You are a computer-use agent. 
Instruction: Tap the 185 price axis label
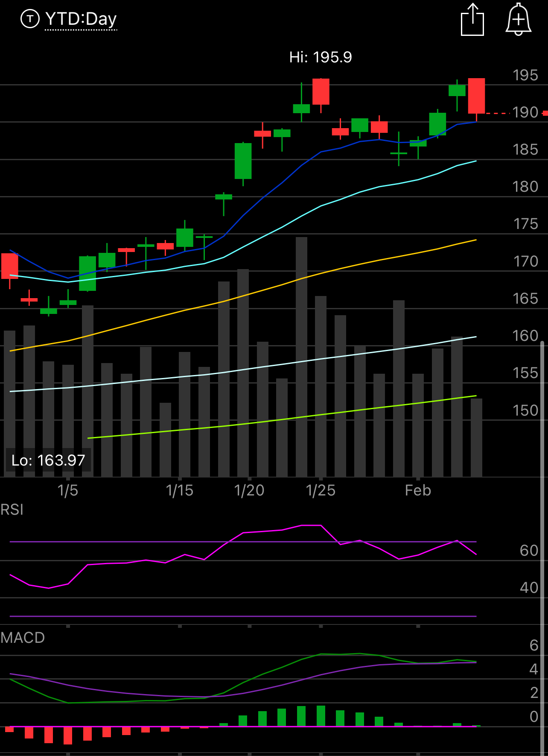(525, 149)
